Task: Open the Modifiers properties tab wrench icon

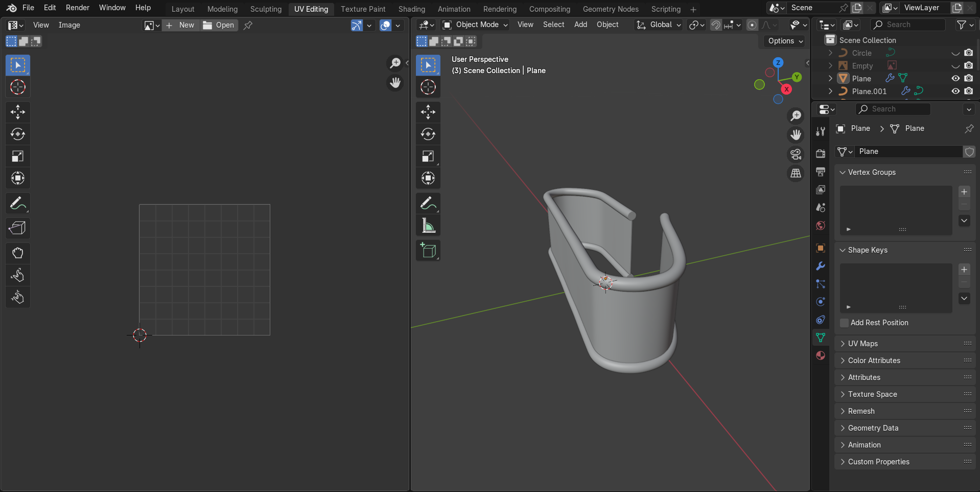Action: (x=821, y=266)
